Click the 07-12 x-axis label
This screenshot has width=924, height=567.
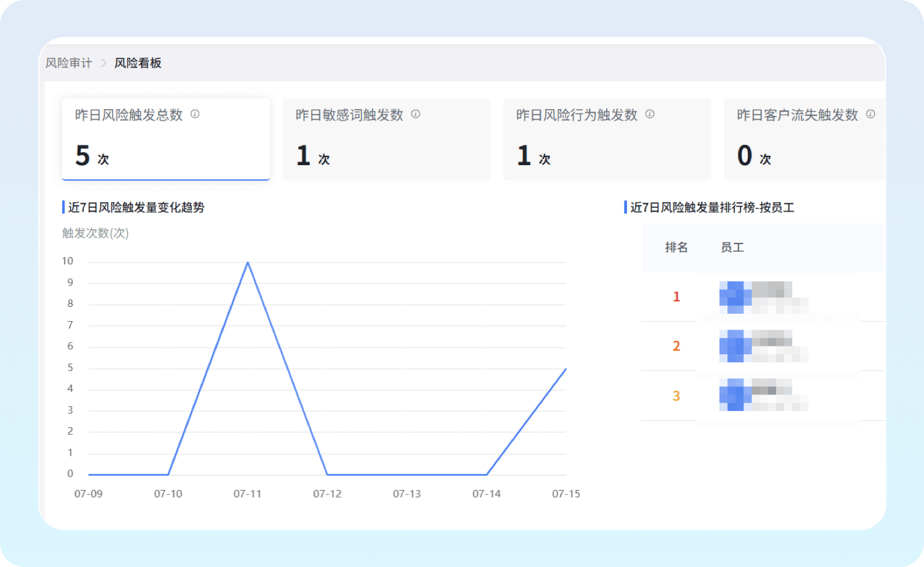[327, 494]
